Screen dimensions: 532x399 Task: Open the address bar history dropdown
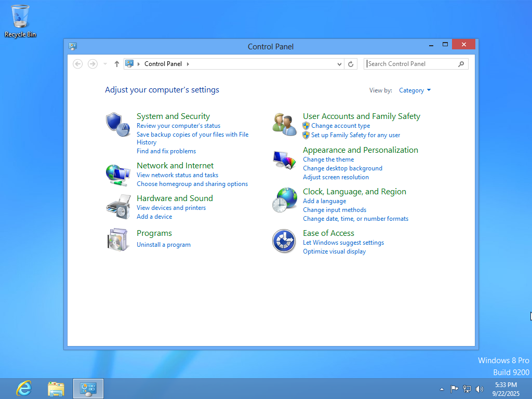(339, 64)
